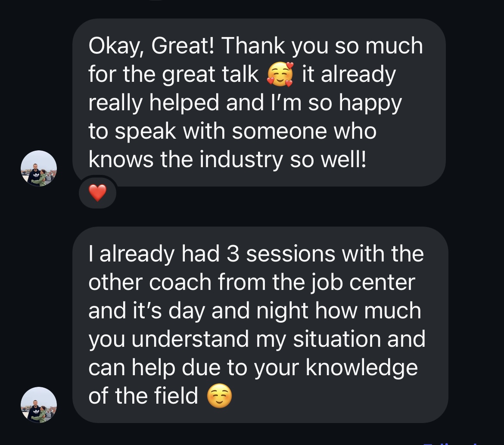Tap the smiling face with hearts emoji
Image resolution: width=504 pixels, height=445 pixels.
point(280,75)
